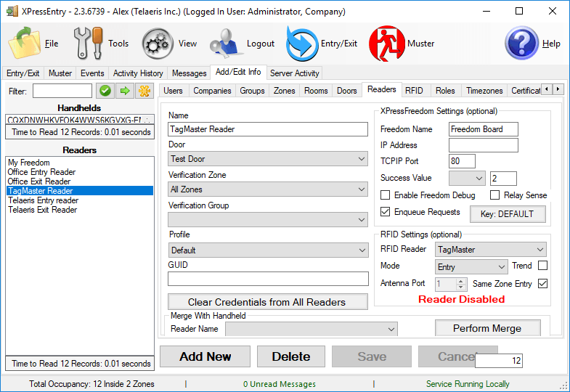Select the Roles sub-tab
570x392 pixels.
click(445, 91)
